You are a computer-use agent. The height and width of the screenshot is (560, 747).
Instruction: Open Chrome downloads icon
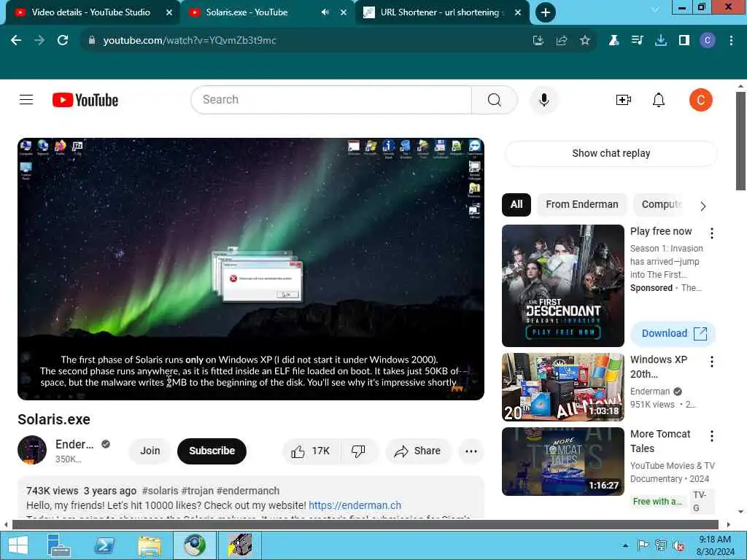click(661, 41)
